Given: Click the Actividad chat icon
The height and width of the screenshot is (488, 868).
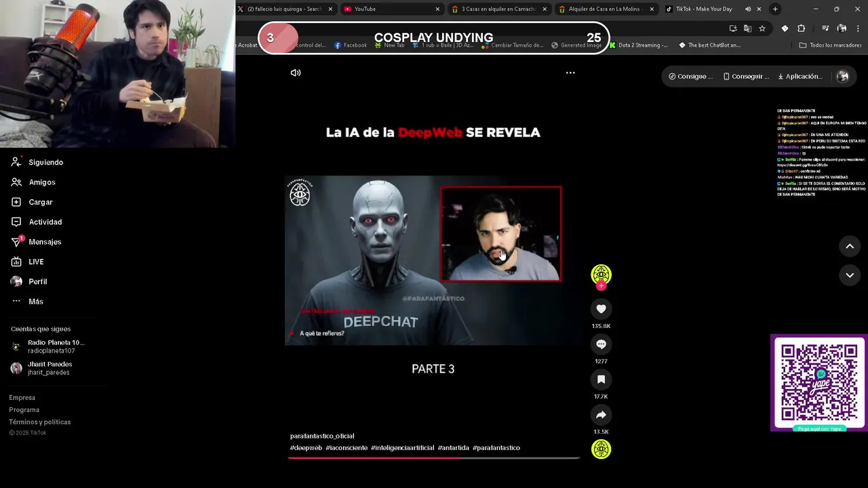Looking at the screenshot, I should coord(16,222).
